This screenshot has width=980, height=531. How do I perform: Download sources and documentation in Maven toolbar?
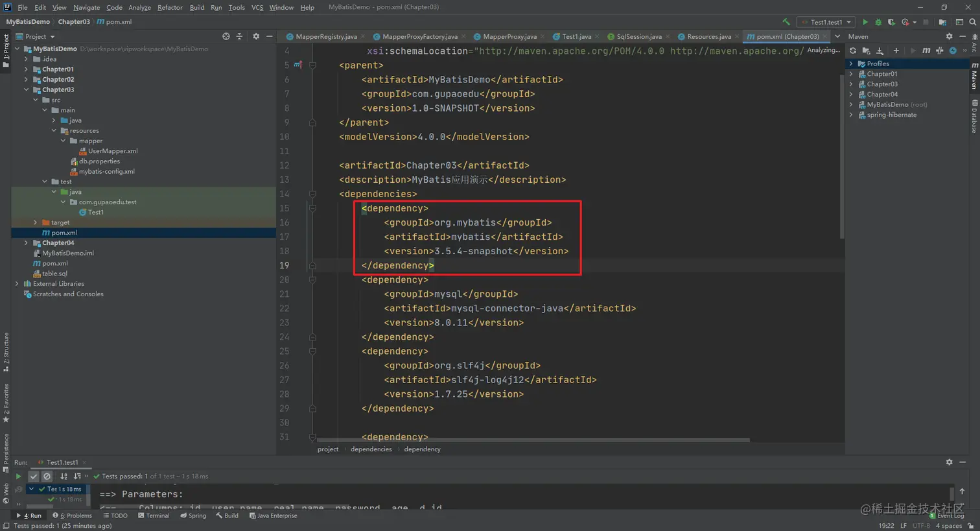pyautogui.click(x=880, y=51)
